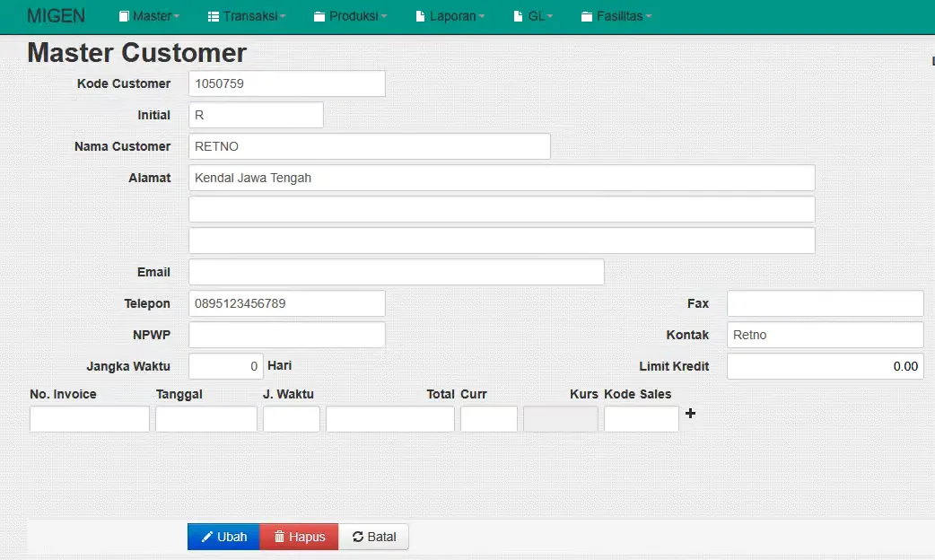Image resolution: width=935 pixels, height=560 pixels.
Task: Click the Alamat field with Kendal Jawa Tengah
Action: [502, 178]
